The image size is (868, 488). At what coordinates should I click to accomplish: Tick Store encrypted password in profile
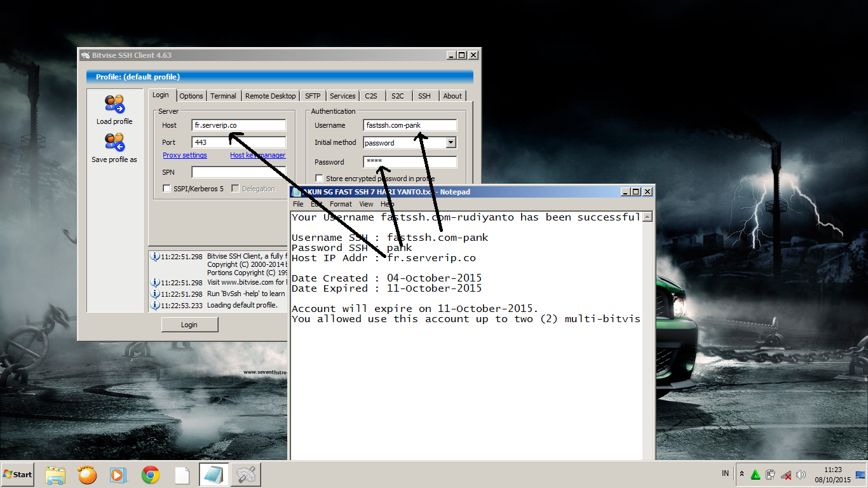click(x=320, y=179)
